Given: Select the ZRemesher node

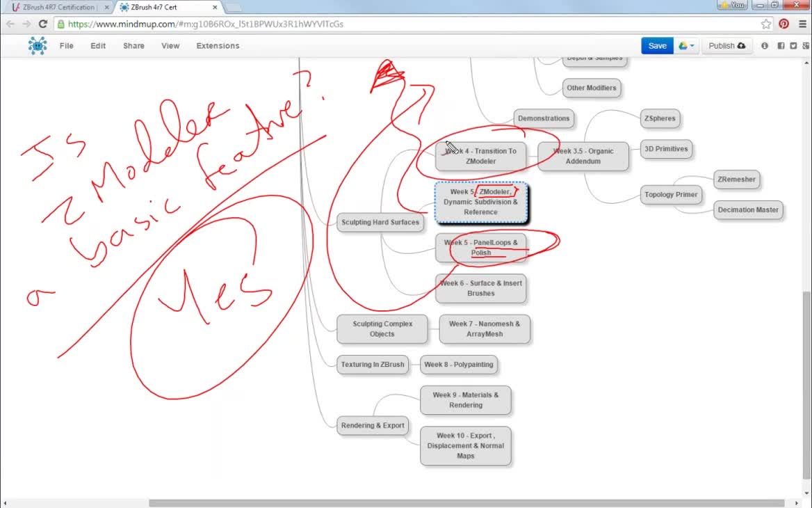Looking at the screenshot, I should (736, 180).
